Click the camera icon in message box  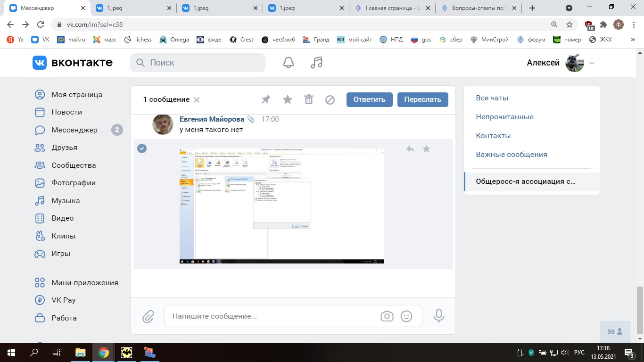(387, 316)
